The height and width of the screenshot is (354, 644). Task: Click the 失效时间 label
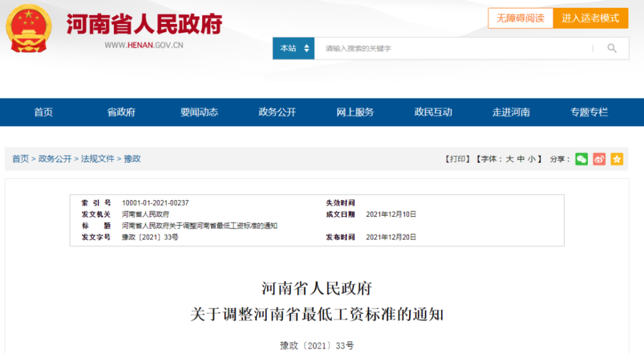(340, 203)
